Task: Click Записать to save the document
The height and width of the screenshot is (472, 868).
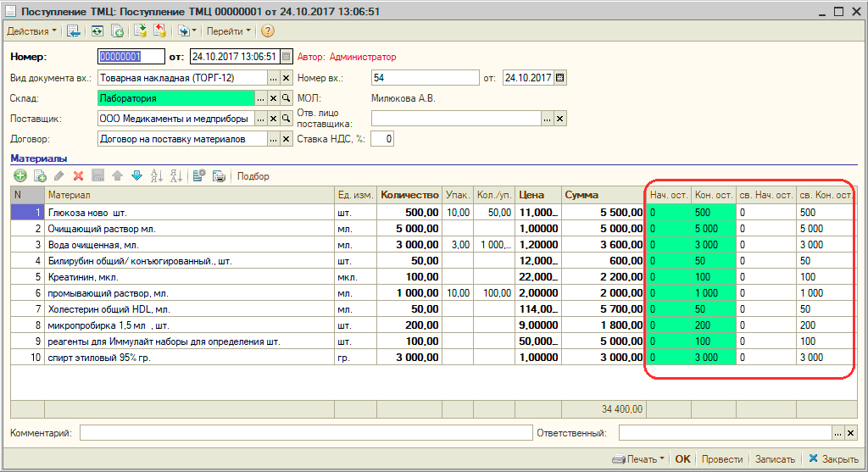Action: pyautogui.click(x=774, y=459)
